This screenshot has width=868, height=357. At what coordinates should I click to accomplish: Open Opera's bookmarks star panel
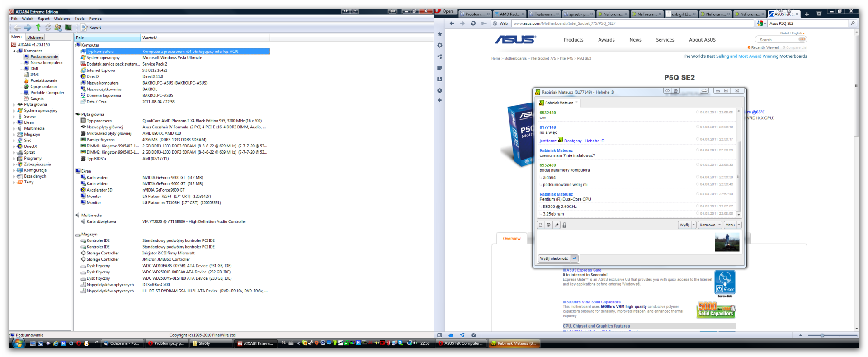pos(439,34)
